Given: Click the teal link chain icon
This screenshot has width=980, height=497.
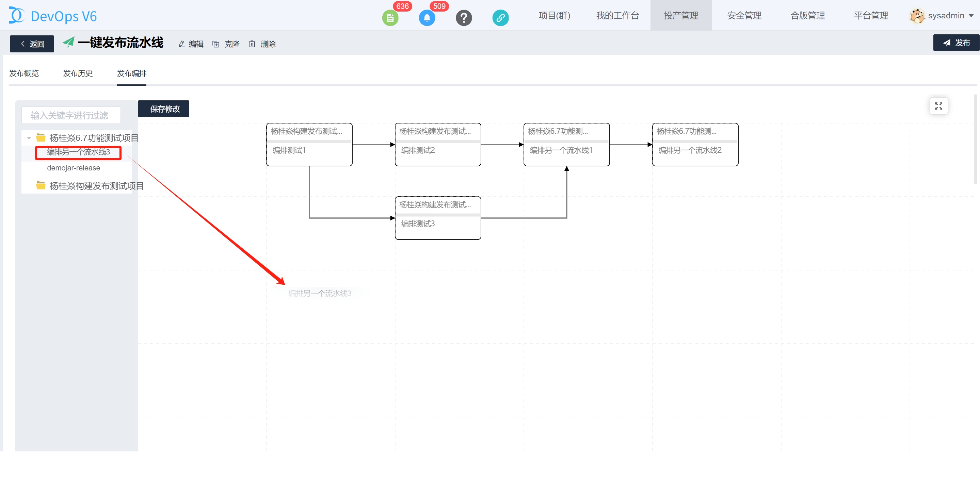Looking at the screenshot, I should click(500, 17).
